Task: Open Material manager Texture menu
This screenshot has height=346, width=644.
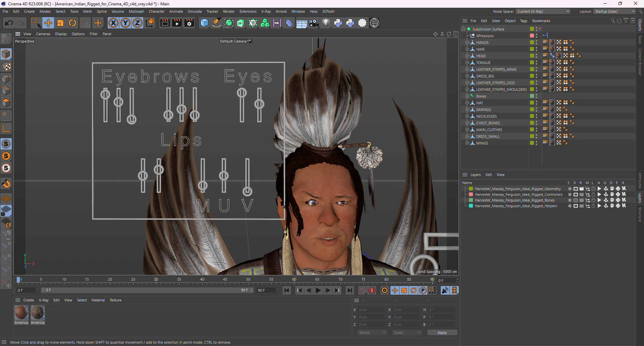Action: pyautogui.click(x=115, y=300)
